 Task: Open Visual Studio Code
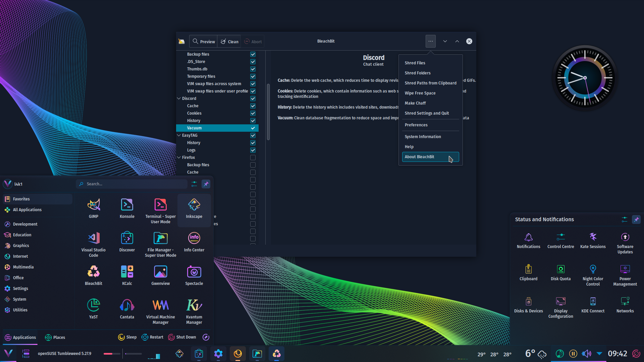click(x=94, y=245)
